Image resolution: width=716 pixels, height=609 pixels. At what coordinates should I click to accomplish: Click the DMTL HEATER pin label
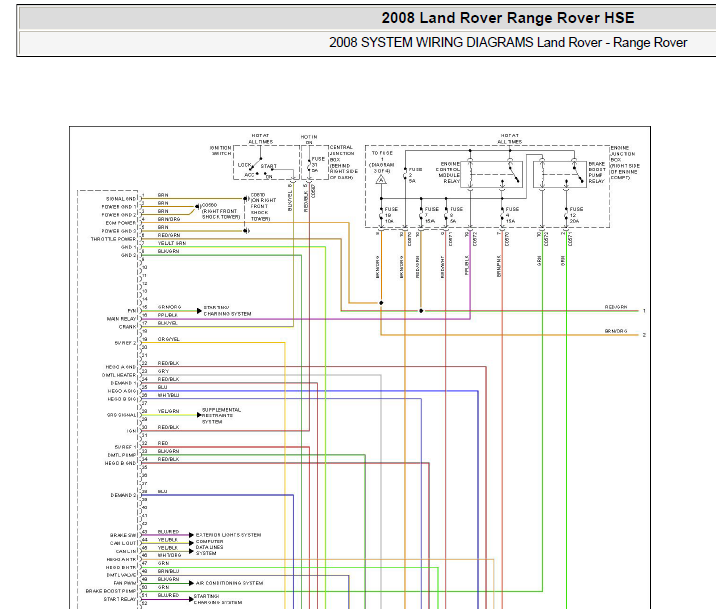click(119, 375)
